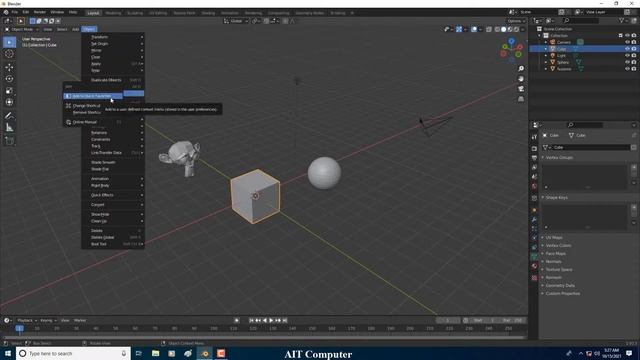The height and width of the screenshot is (360, 640).
Task: Open the Render menu
Action: click(x=40, y=12)
